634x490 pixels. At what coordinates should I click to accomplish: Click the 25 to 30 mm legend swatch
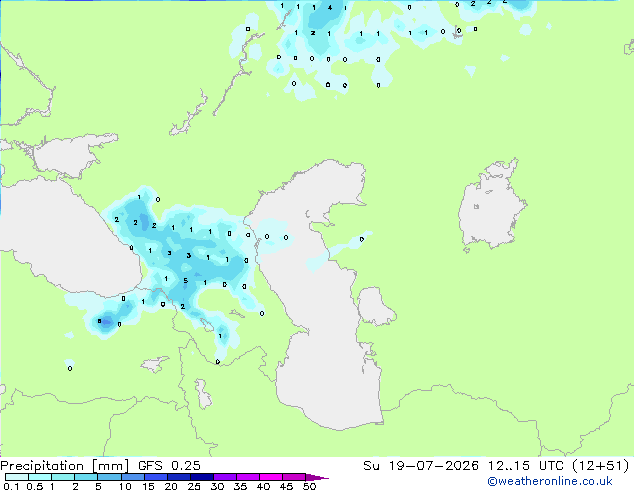202,477
